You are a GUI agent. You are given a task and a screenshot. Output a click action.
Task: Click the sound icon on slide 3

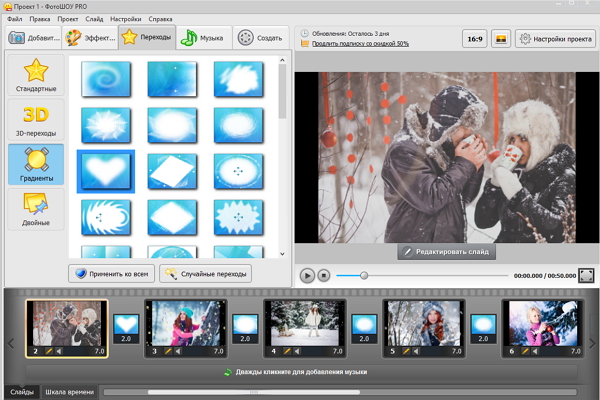tap(178, 351)
